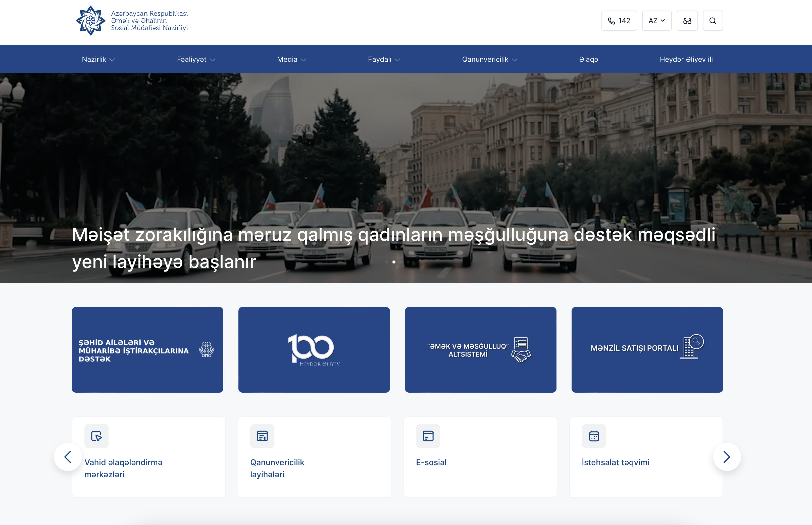Expand the Media menu chevron
This screenshot has width=812, height=525.
[304, 60]
